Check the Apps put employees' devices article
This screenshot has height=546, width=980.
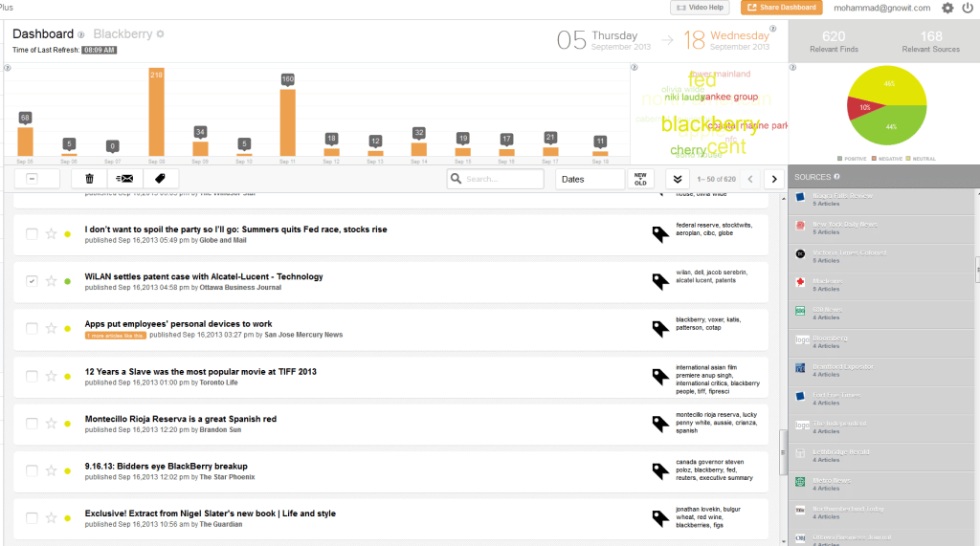tap(32, 328)
